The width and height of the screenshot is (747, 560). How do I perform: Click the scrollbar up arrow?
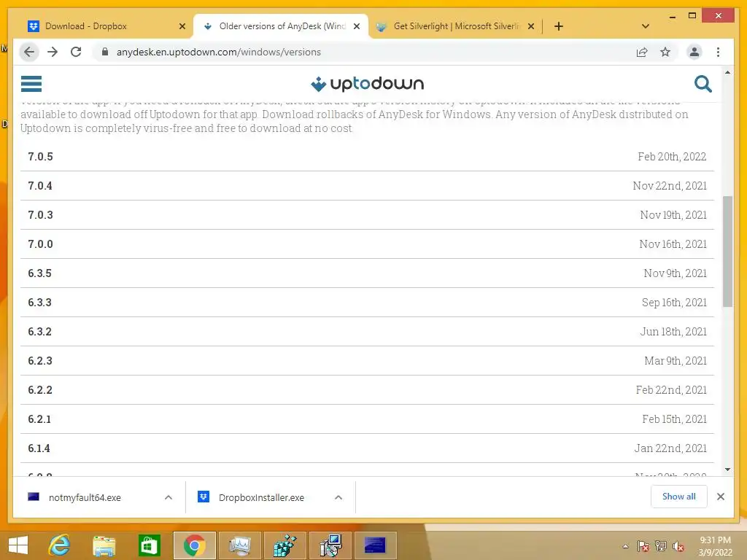point(727,72)
